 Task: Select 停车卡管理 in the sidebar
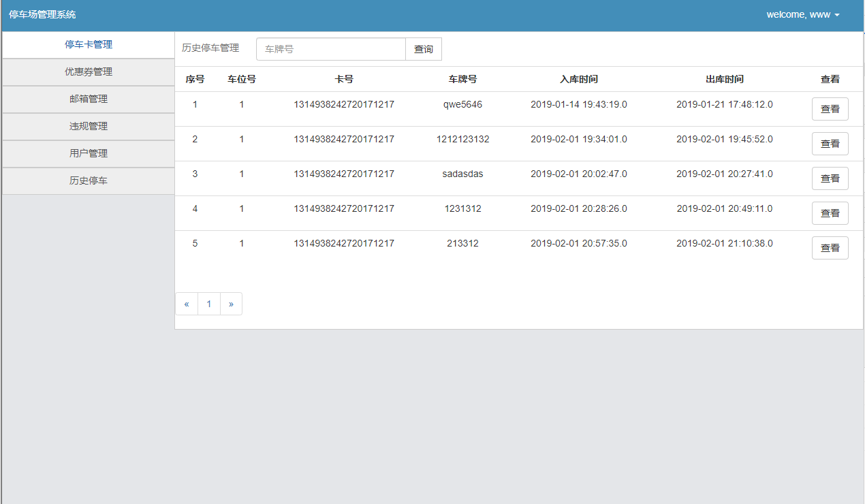click(89, 45)
